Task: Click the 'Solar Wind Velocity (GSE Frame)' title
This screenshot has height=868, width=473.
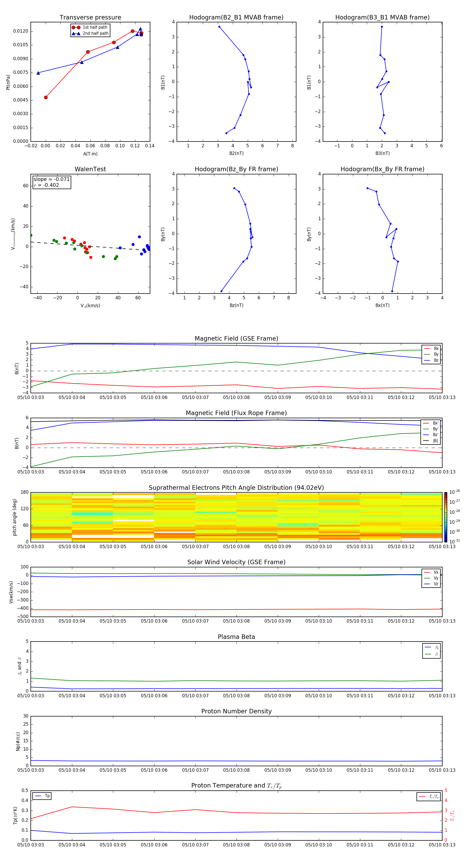Action: [x=236, y=562]
